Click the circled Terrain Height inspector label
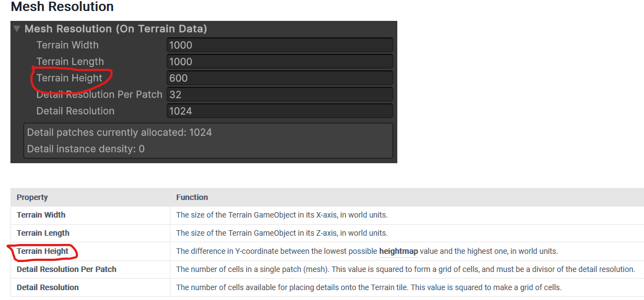644x300 pixels. pos(69,78)
